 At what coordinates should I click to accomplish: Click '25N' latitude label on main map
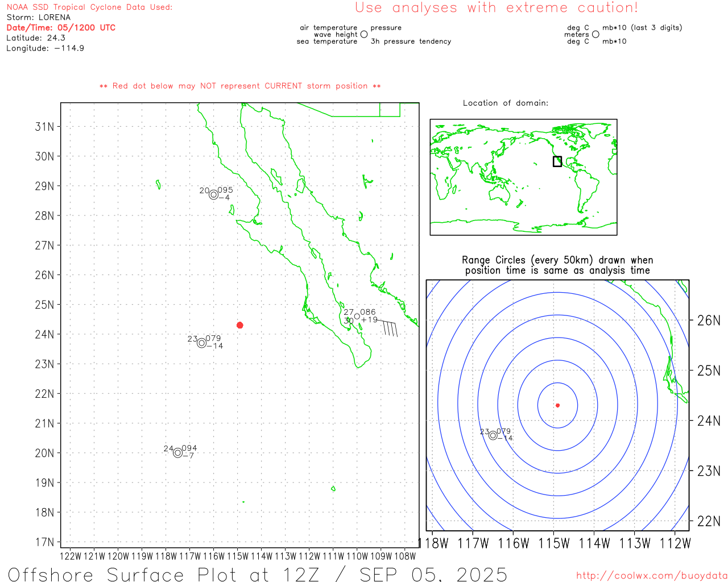(45, 305)
